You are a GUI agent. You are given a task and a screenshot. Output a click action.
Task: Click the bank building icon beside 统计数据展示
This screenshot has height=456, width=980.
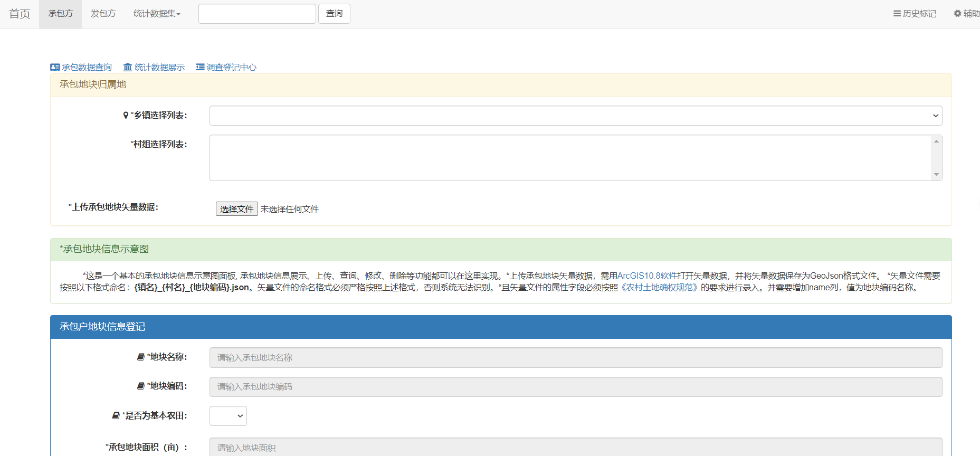point(128,67)
